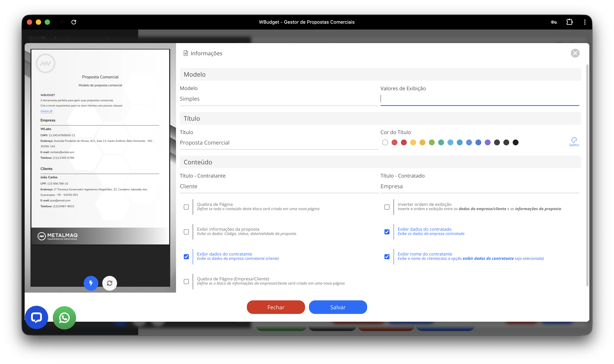
Task: Open the blue chat support bubble
Action: [x=36, y=317]
